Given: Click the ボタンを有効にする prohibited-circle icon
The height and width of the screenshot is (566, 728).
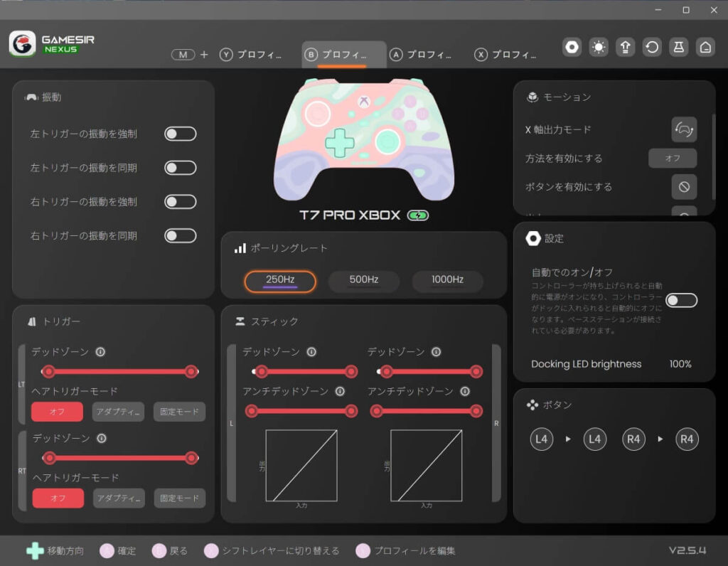Looking at the screenshot, I should point(684,187).
